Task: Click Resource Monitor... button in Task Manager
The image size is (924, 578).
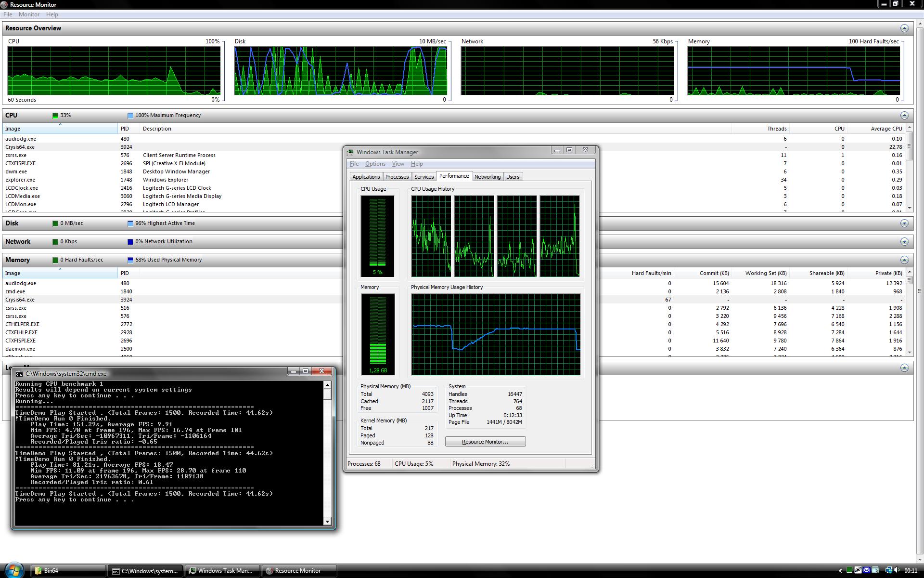Action: [x=485, y=442]
